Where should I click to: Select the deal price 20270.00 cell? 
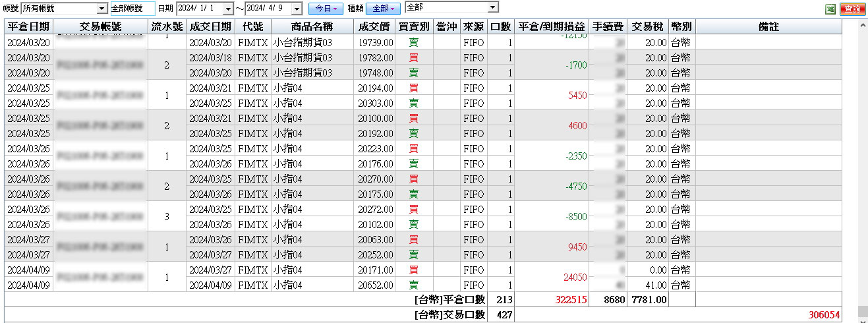[x=376, y=179]
